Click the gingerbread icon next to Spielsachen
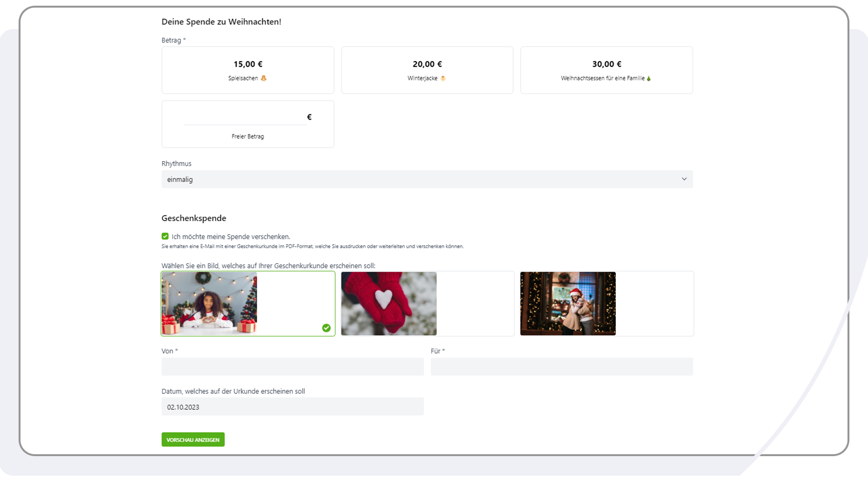Image resolution: width=868 pixels, height=489 pixels. [264, 78]
